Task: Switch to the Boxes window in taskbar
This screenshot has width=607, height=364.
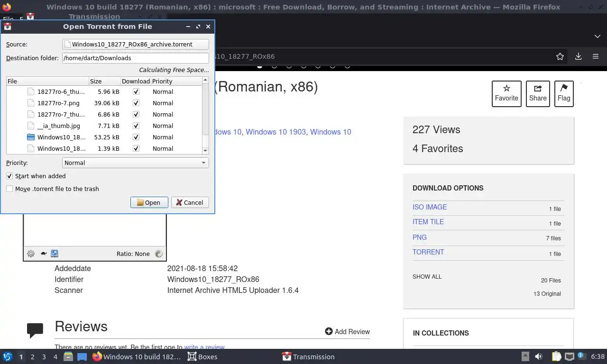Action: (x=202, y=356)
